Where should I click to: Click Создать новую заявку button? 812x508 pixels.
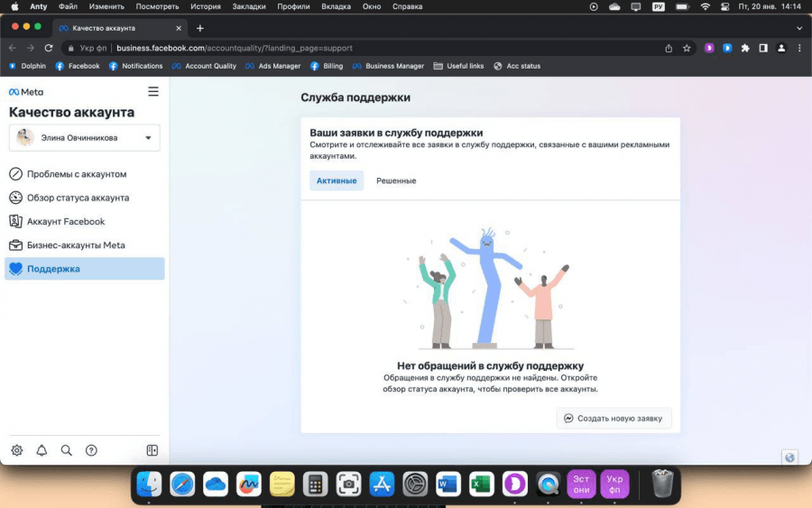point(614,419)
